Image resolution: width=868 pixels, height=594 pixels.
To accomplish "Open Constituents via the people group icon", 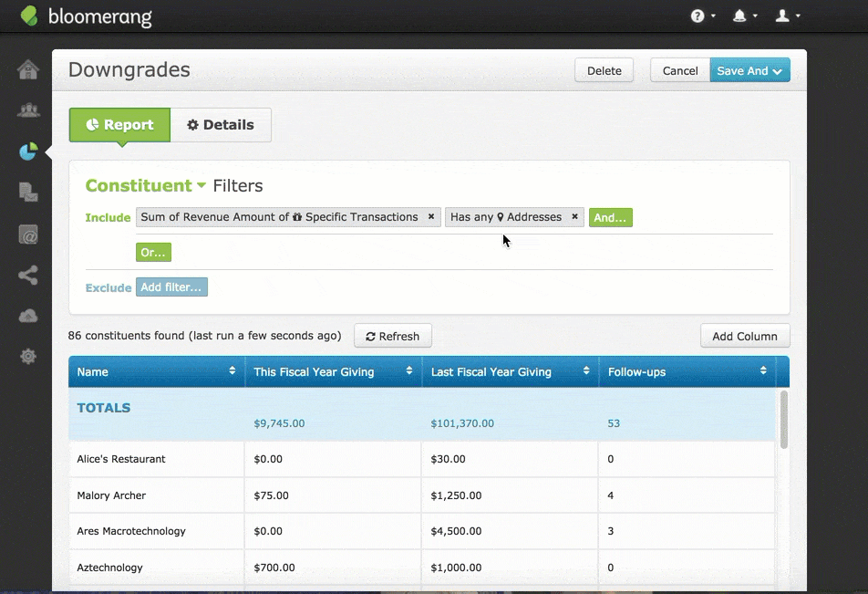I will 28,111.
